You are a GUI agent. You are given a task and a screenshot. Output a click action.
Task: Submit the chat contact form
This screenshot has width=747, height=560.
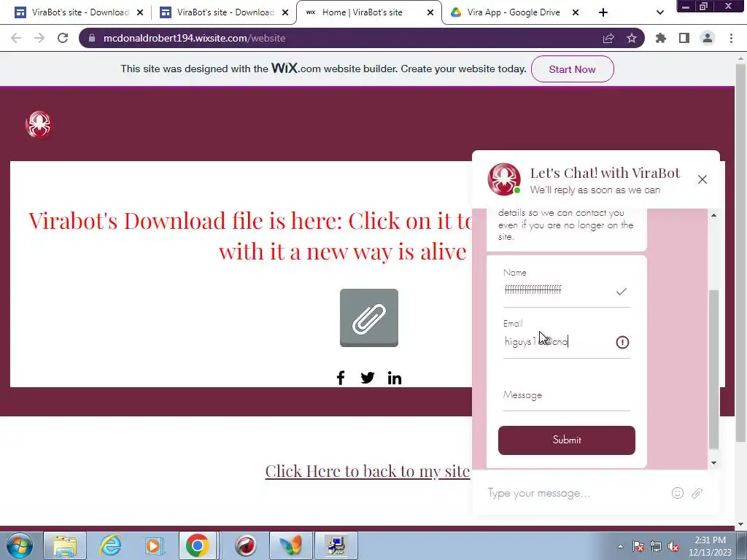coord(566,440)
